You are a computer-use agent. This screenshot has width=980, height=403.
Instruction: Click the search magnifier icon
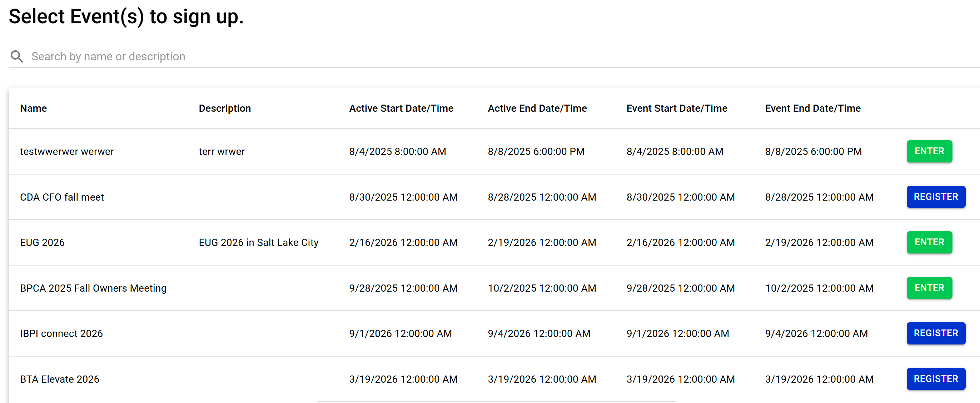pyautogui.click(x=16, y=56)
